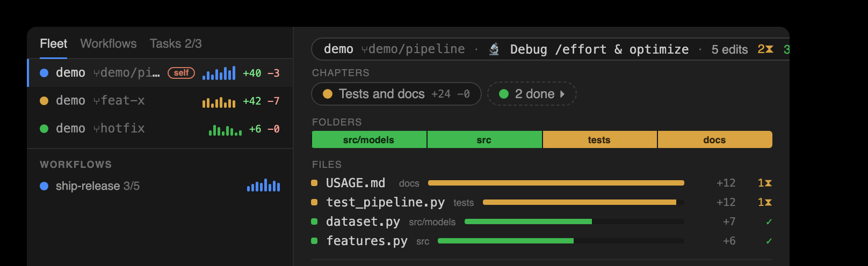This screenshot has height=266, width=868.
Task: Click the dataset.py progress bar
Action: 574,221
